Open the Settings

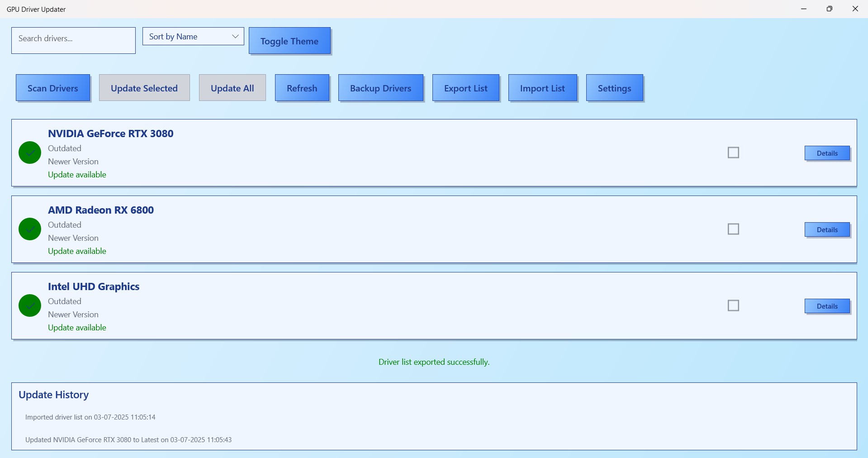(x=614, y=88)
